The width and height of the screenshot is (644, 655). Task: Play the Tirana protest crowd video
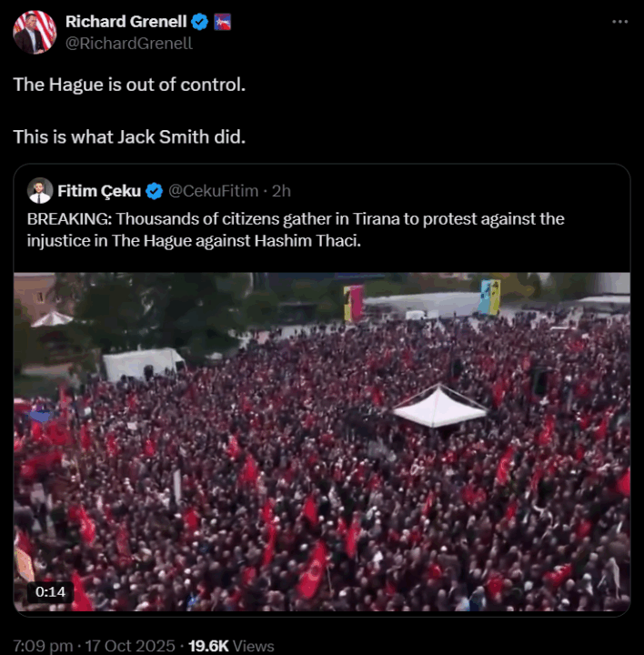322,442
